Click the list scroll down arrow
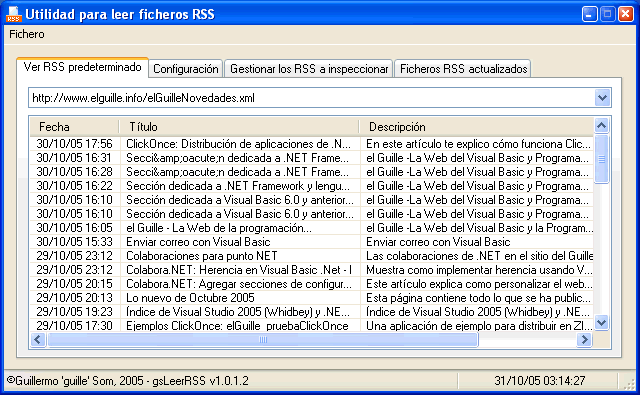This screenshot has height=395, width=640. click(x=601, y=323)
